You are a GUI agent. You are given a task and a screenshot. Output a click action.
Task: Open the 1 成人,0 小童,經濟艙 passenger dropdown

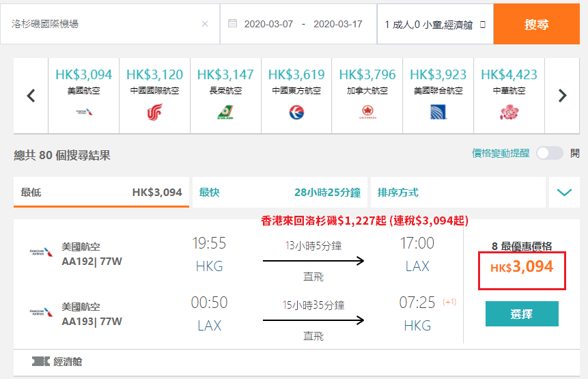435,25
